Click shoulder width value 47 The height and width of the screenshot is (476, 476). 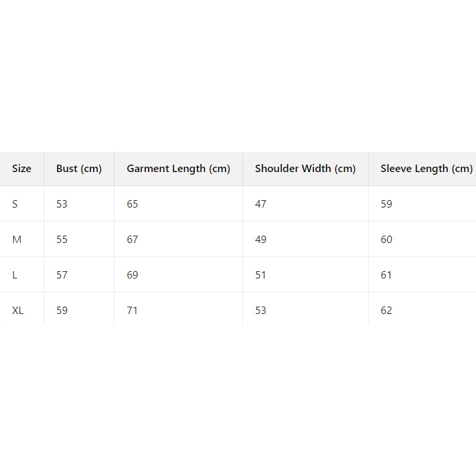pyautogui.click(x=260, y=204)
